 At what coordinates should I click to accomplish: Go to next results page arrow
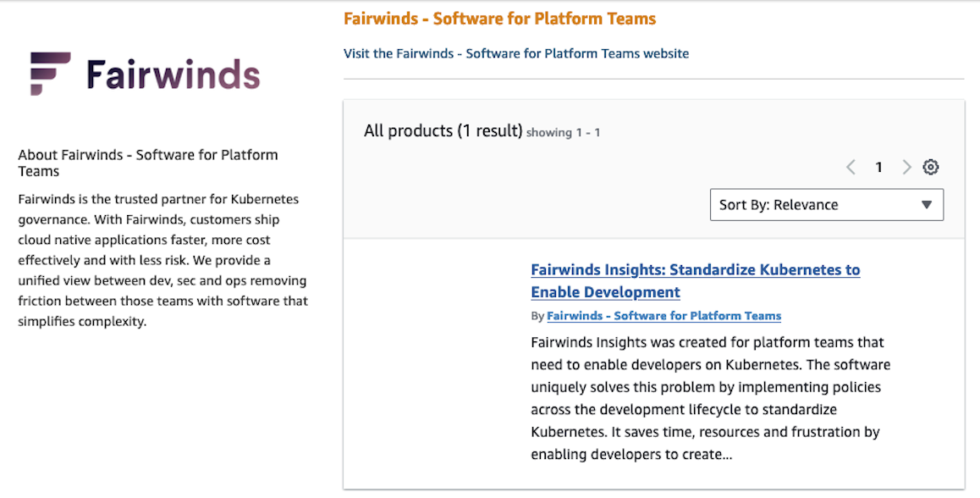click(x=906, y=167)
